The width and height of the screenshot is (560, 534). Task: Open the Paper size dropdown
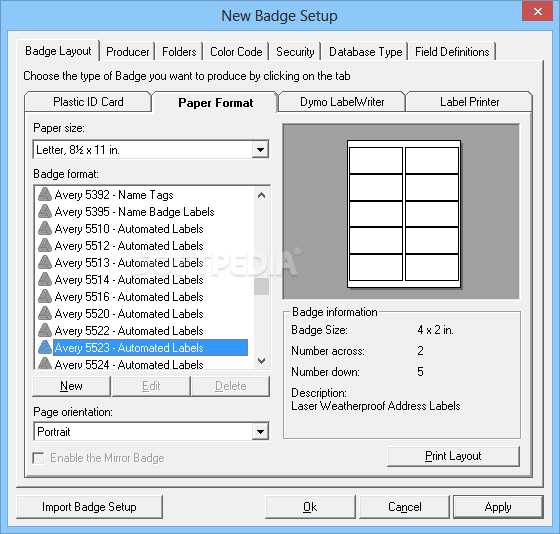pos(260,150)
